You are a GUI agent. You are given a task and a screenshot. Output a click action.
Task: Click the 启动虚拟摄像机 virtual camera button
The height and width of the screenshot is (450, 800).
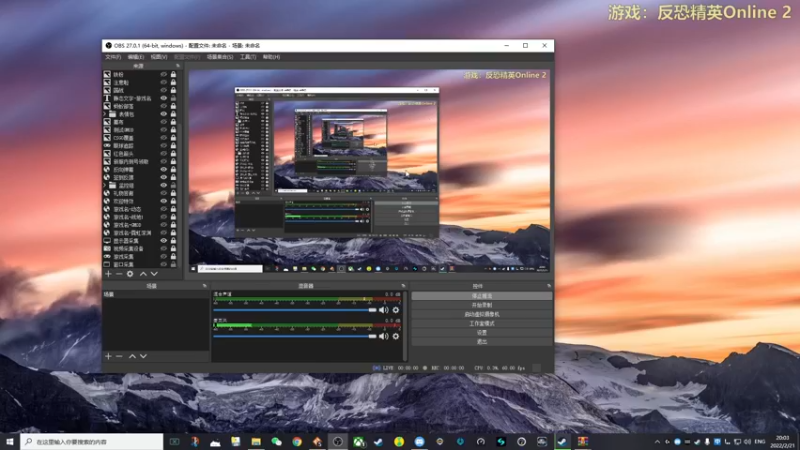point(482,314)
